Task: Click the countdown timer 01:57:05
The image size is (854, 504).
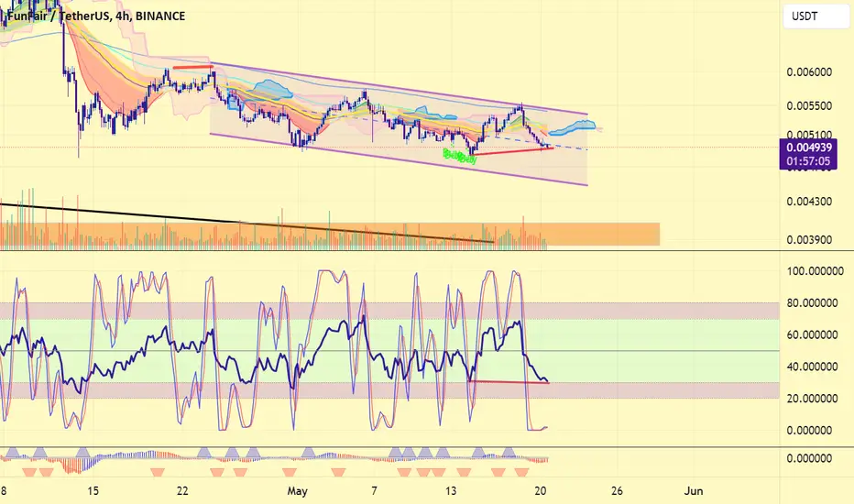Action: [x=810, y=161]
